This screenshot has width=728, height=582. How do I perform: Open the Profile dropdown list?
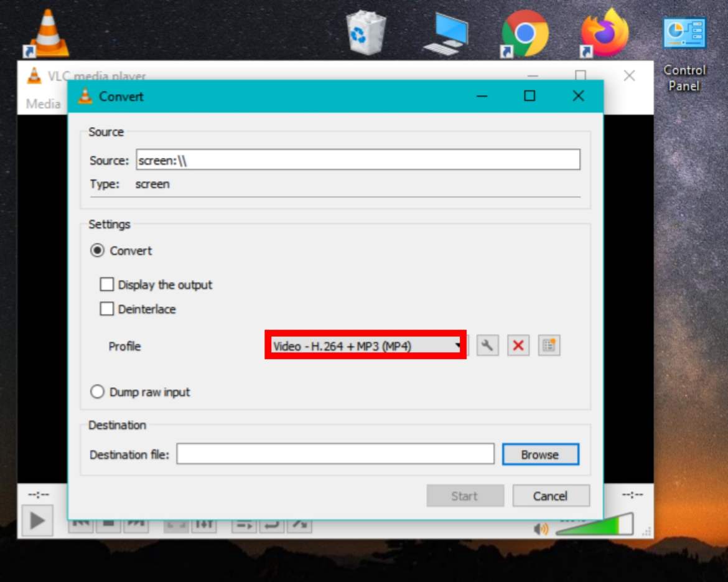365,345
